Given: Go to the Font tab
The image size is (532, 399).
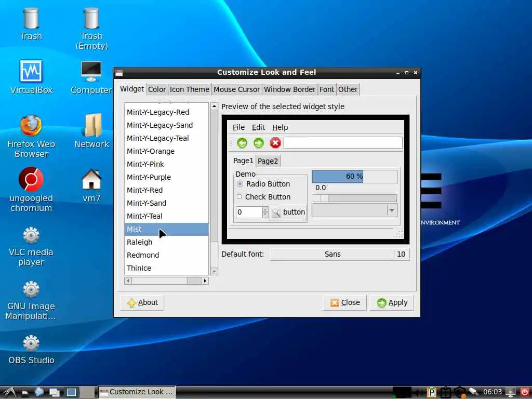Looking at the screenshot, I should coord(327,89).
